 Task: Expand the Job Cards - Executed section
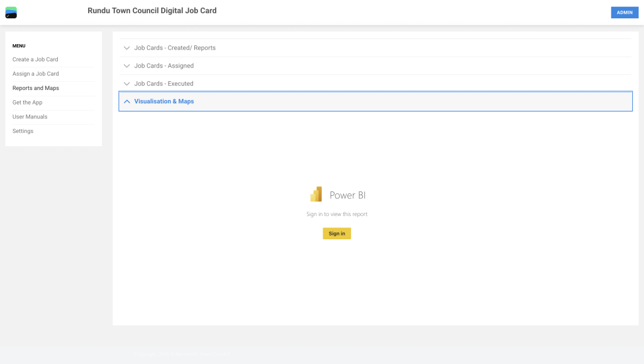pos(164,84)
